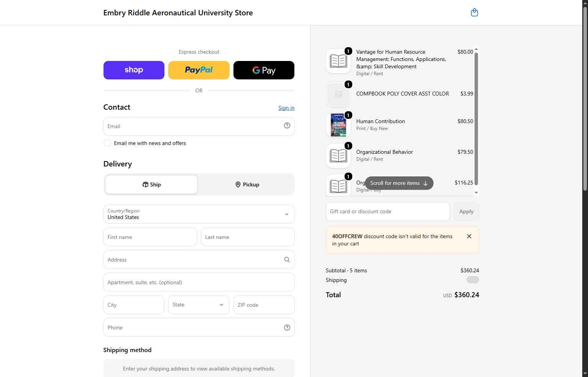The image size is (588, 377).
Task: Pay with PayPal express checkout
Action: [x=199, y=70]
